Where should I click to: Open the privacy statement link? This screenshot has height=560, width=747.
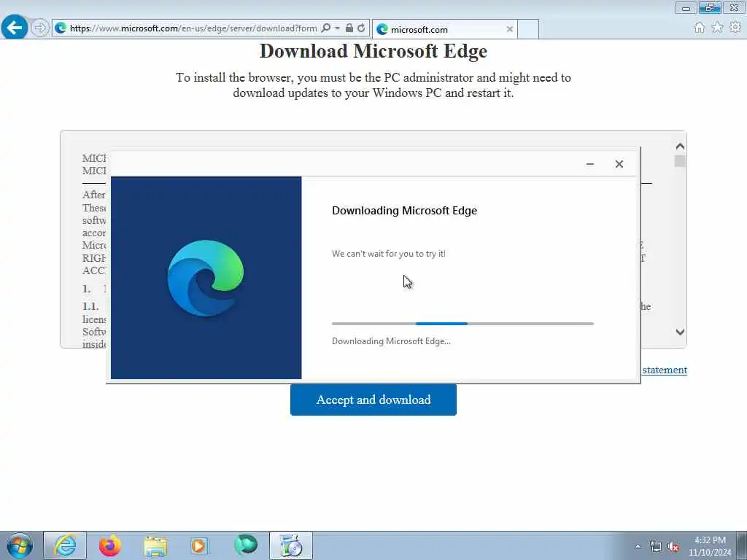coord(665,370)
